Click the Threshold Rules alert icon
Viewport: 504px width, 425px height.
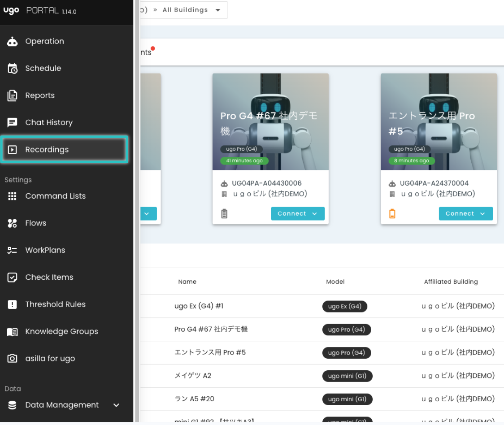click(12, 304)
